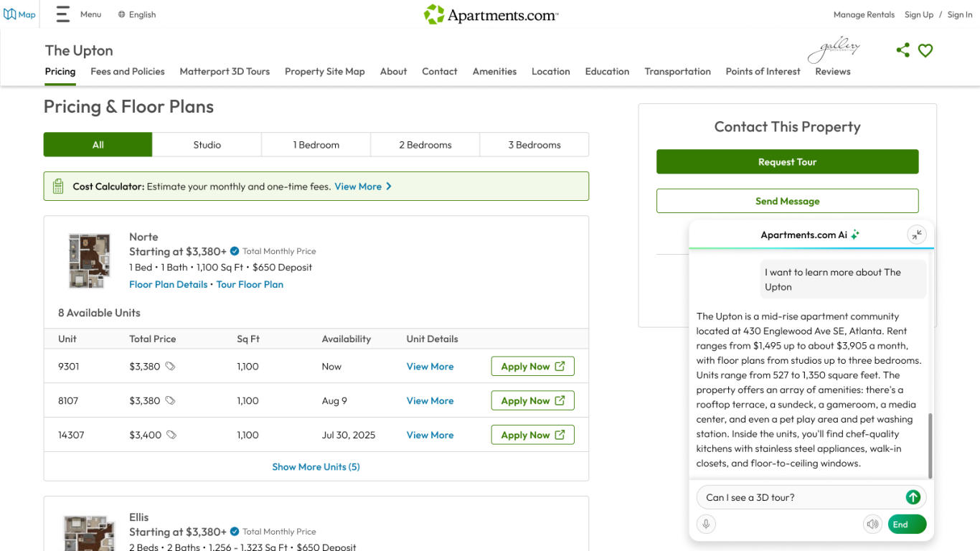End the AI chat session
This screenshot has width=980, height=551.
tap(907, 524)
